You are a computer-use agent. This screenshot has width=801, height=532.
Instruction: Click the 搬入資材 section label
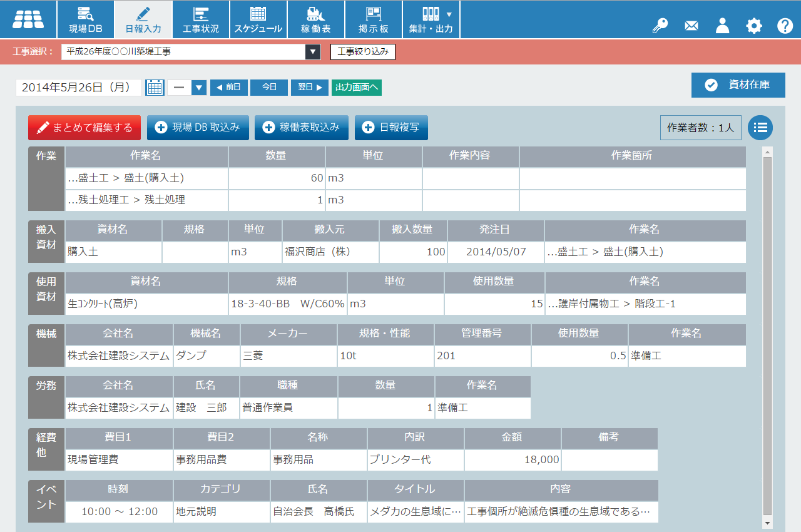click(x=46, y=242)
